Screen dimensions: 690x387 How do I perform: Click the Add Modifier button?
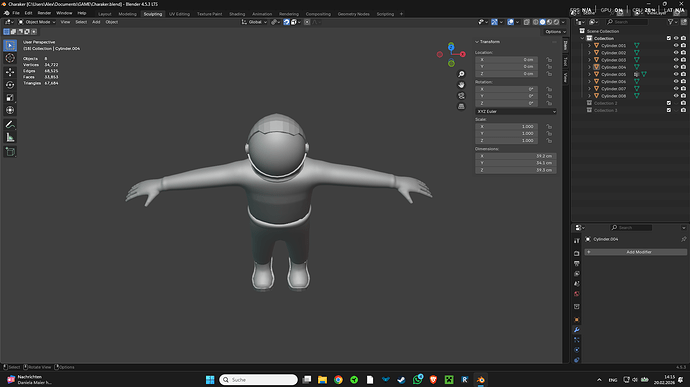[635, 252]
